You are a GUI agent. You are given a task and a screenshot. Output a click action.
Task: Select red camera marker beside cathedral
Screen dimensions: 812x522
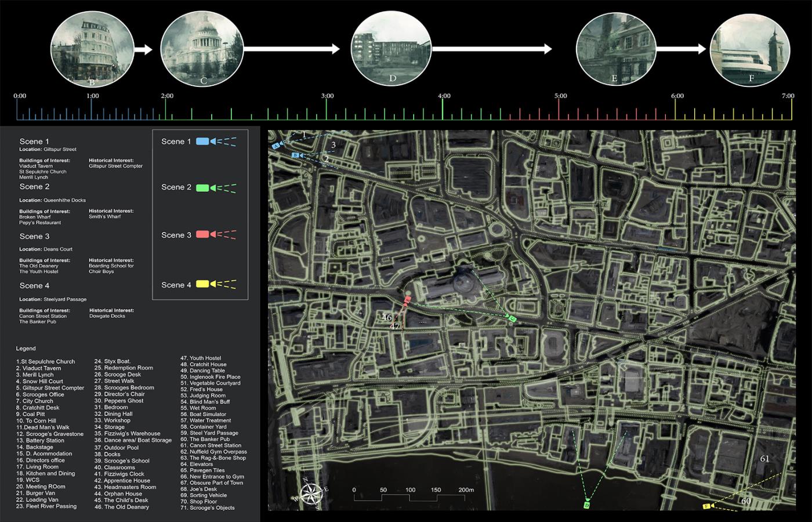[407, 300]
